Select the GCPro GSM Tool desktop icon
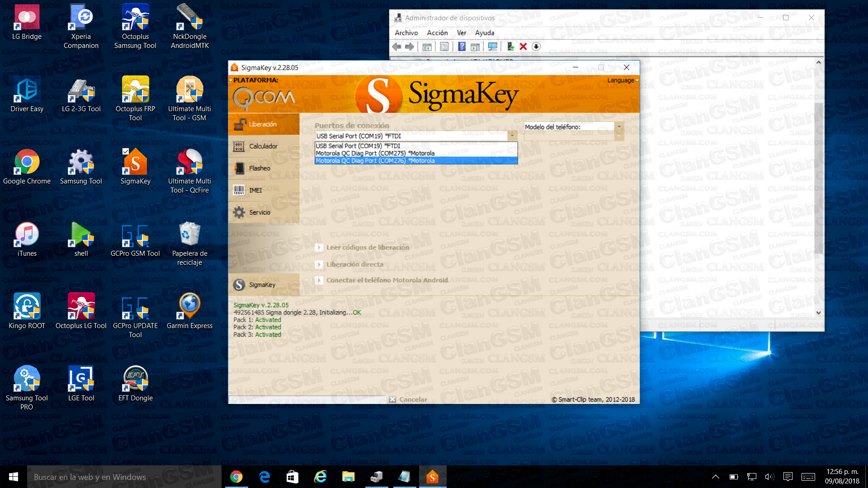This screenshot has height=488, width=868. 135,239
